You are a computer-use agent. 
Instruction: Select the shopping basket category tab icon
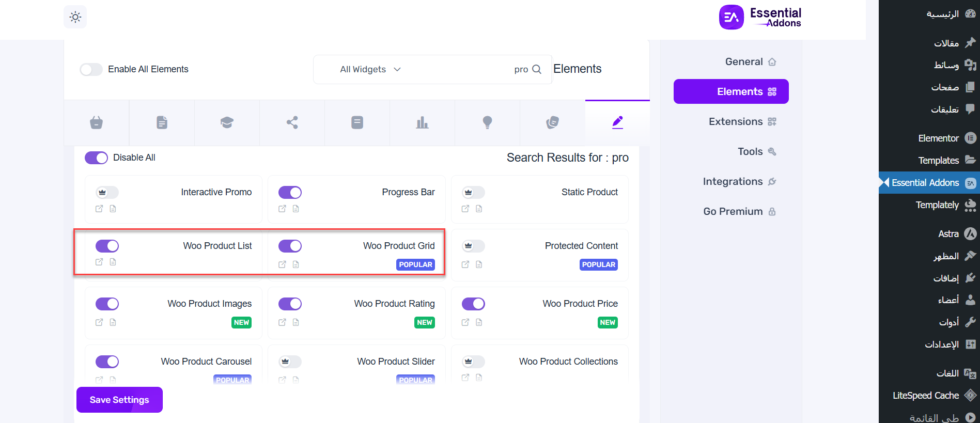[96, 122]
